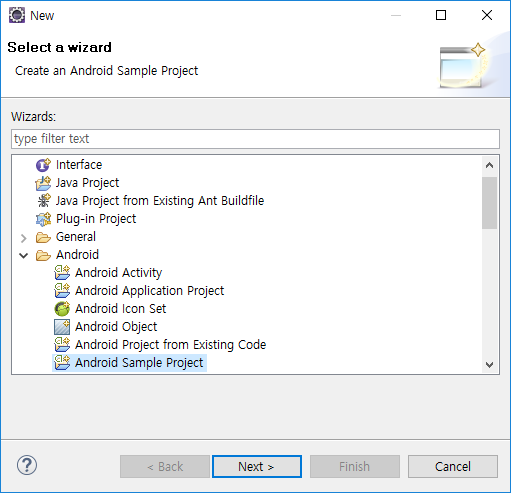Select the Plug-in Project icon
Image resolution: width=511 pixels, height=493 pixels.
coord(43,219)
